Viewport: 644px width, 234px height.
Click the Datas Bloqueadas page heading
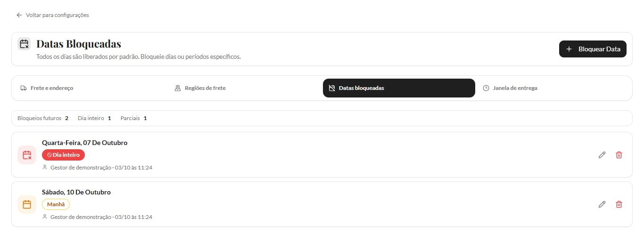point(79,44)
